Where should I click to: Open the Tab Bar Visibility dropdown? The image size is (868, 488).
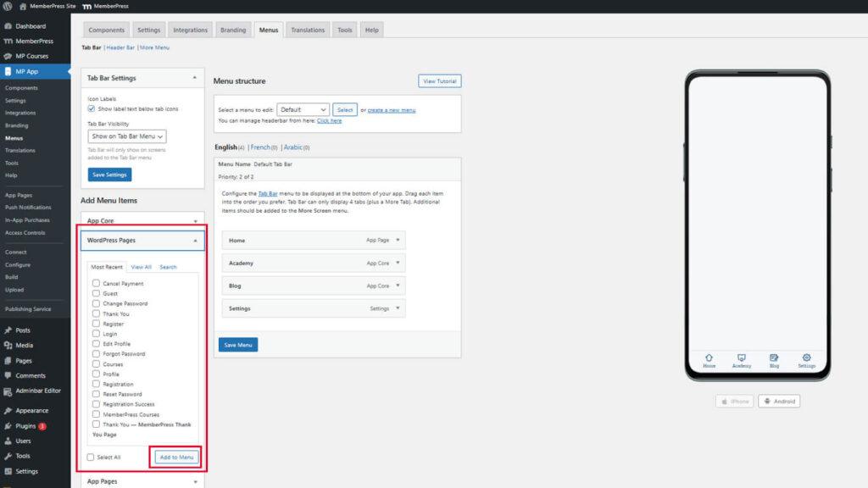click(127, 136)
